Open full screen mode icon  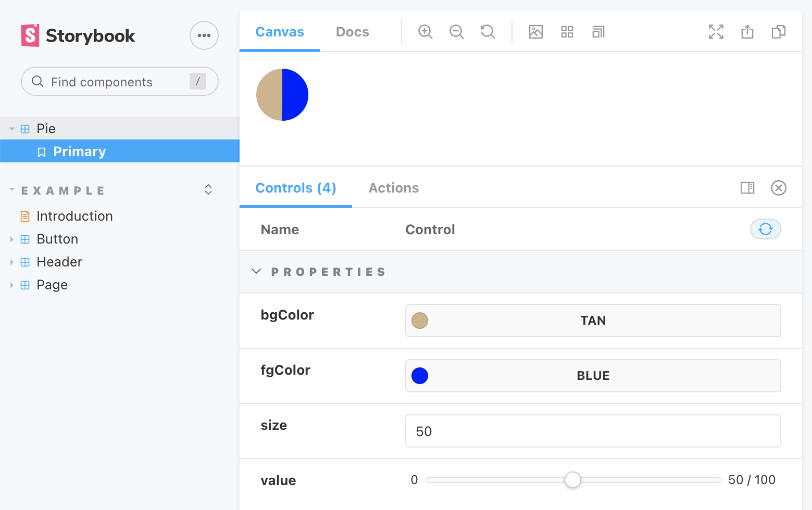click(x=716, y=32)
